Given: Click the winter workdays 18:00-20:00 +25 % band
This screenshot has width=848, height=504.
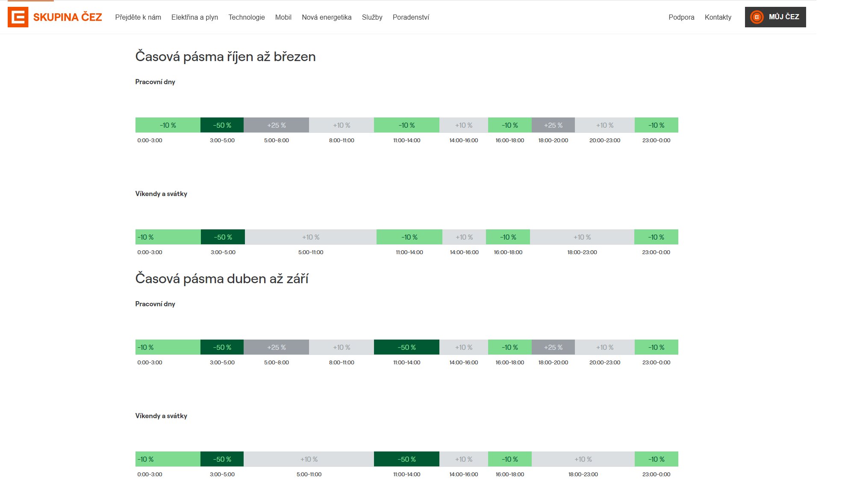Looking at the screenshot, I should click(x=553, y=125).
